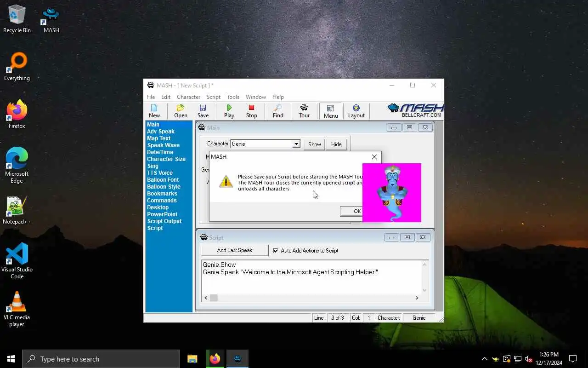Click the Add Last Speak button
Screen dimensions: 588x368
click(x=235, y=250)
